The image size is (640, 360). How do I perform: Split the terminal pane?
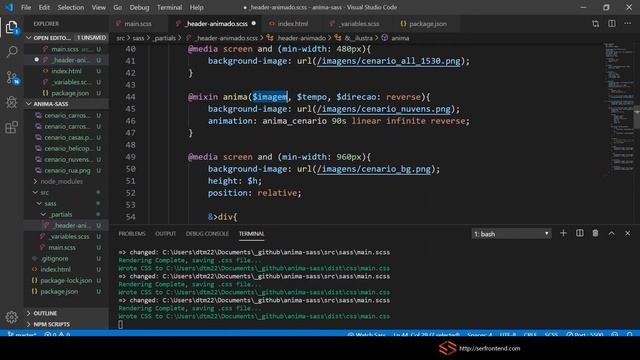coord(580,233)
